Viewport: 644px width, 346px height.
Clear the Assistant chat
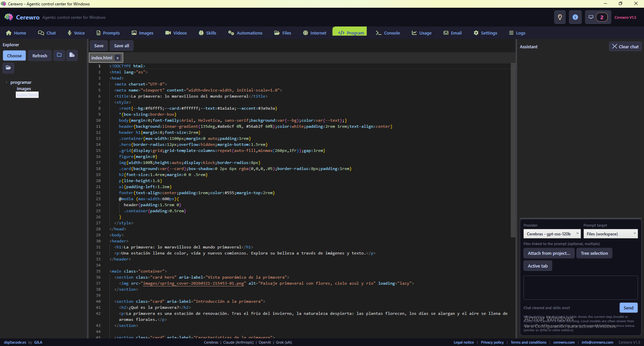pyautogui.click(x=625, y=46)
